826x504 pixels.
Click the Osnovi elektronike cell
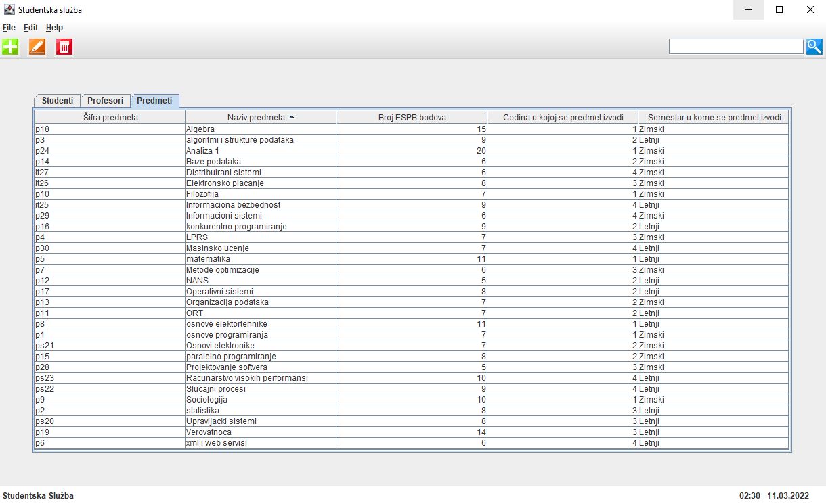click(261, 346)
